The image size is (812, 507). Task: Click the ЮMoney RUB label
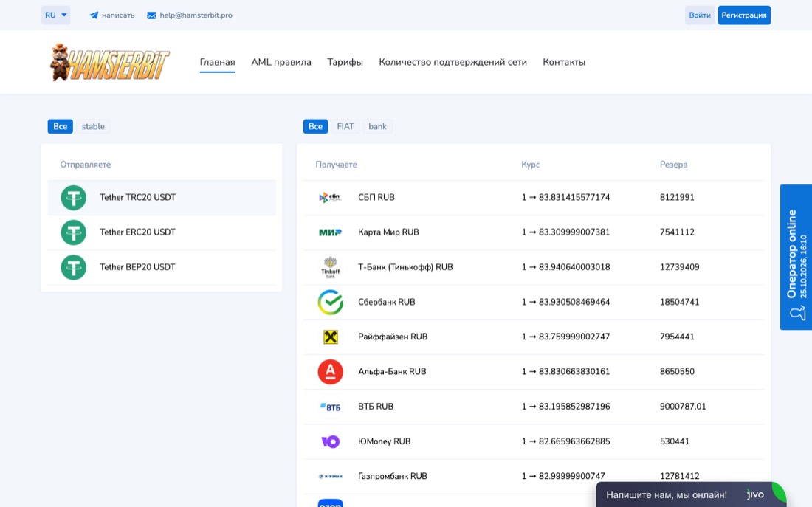point(385,442)
